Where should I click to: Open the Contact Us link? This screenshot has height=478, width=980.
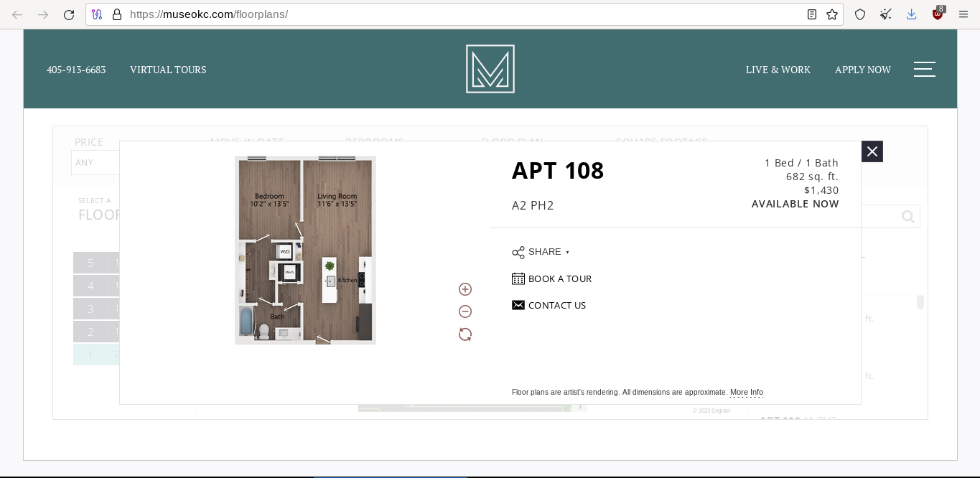coord(557,305)
